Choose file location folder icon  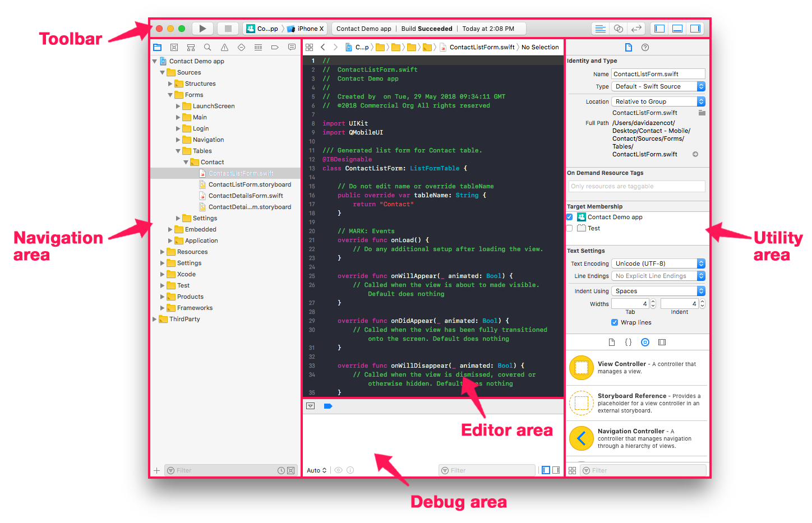click(702, 113)
